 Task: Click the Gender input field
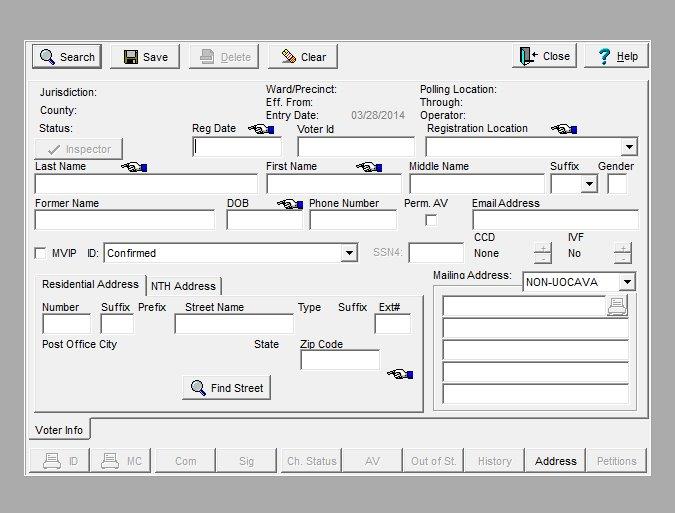click(x=617, y=184)
